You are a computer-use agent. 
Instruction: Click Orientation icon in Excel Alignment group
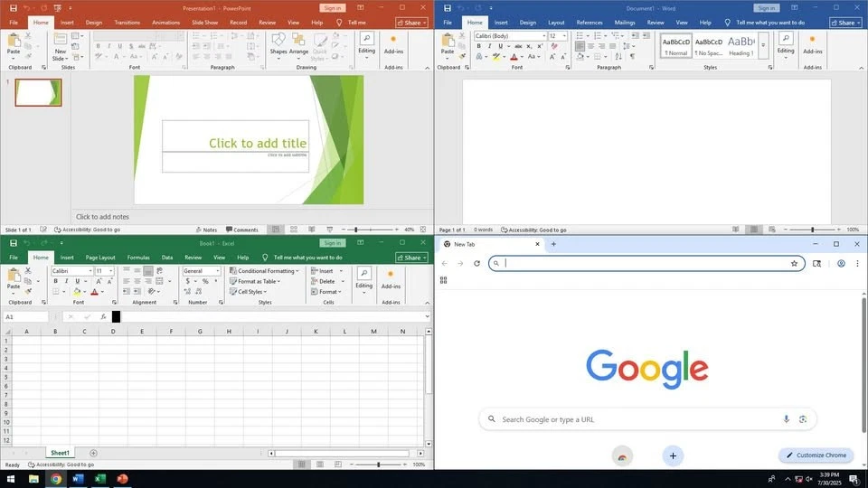pyautogui.click(x=152, y=292)
